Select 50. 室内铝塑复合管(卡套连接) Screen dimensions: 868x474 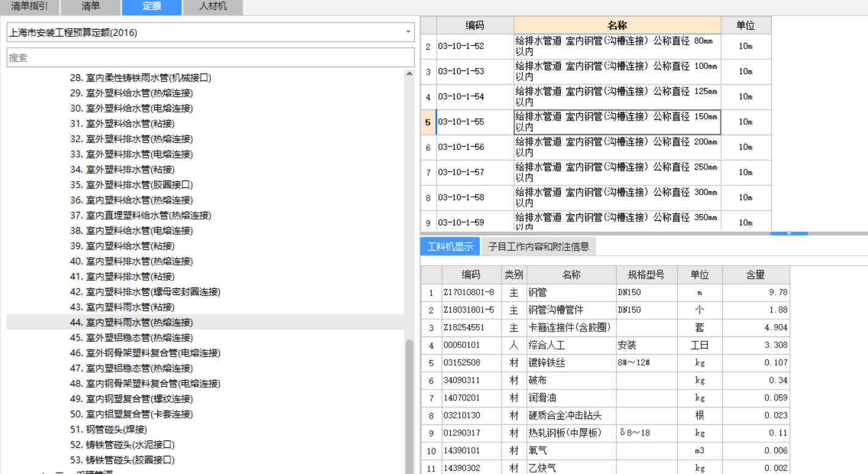pos(132,414)
